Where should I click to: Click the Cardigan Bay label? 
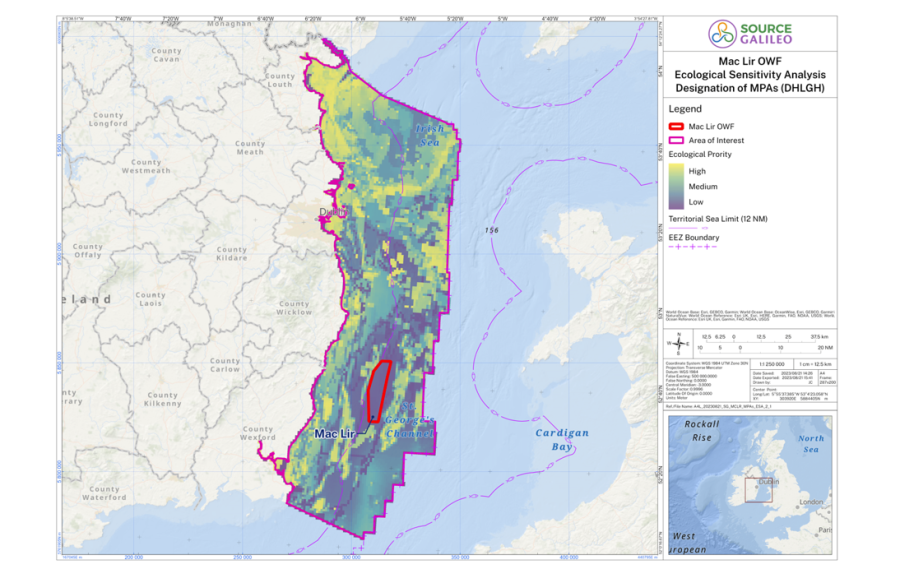(562, 440)
